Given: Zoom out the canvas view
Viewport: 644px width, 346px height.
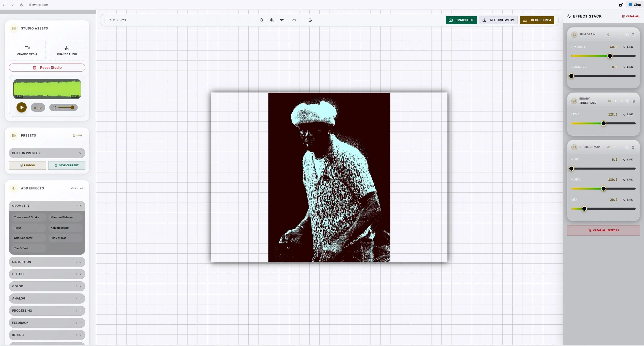Looking at the screenshot, I should point(261,20).
